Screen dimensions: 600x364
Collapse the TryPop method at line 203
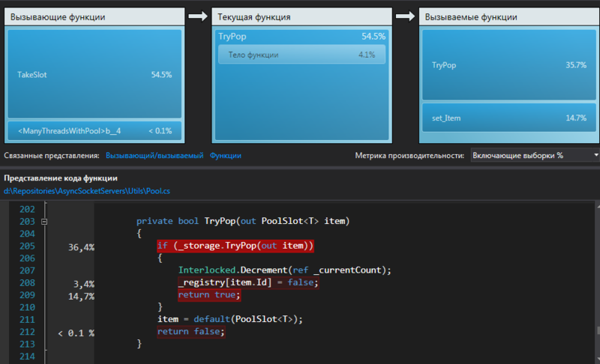pos(43,222)
